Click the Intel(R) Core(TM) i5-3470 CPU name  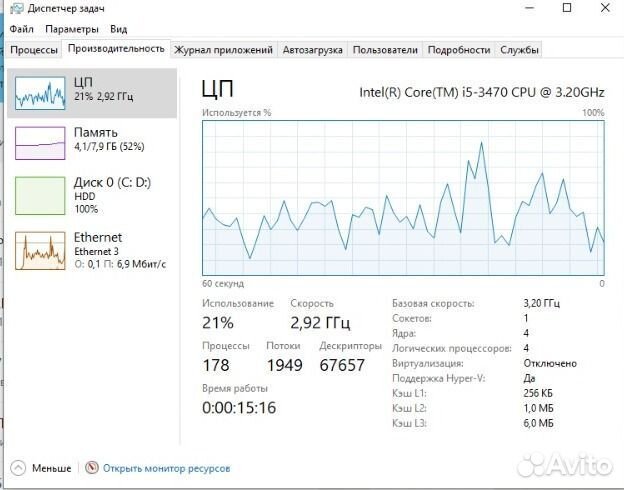[x=482, y=92]
